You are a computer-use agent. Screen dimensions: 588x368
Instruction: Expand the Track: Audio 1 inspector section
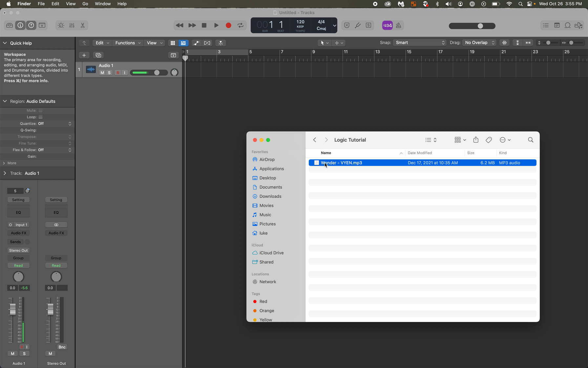tap(5, 173)
